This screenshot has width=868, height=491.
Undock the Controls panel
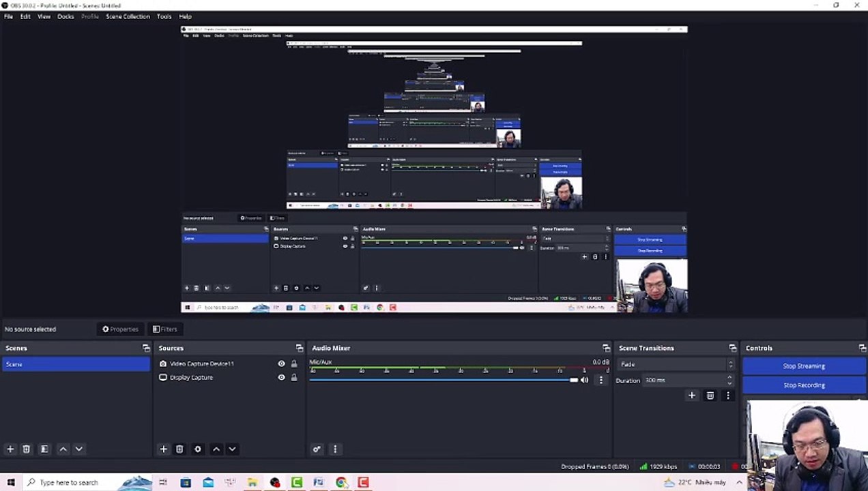click(x=862, y=348)
